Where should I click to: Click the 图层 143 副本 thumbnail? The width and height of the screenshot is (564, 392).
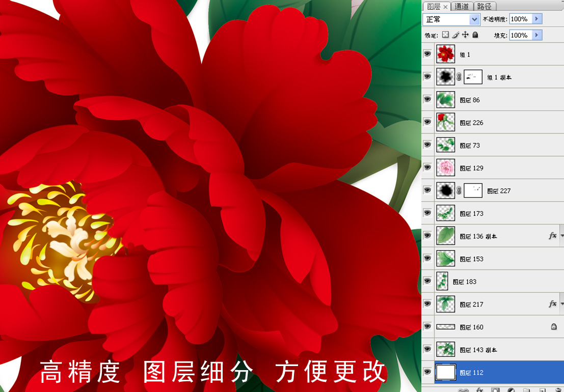[446, 349]
